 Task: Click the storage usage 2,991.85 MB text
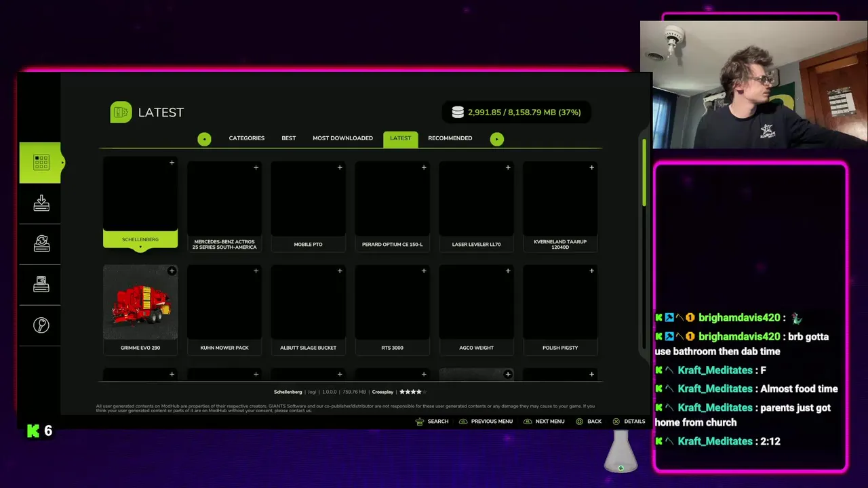[x=524, y=113]
